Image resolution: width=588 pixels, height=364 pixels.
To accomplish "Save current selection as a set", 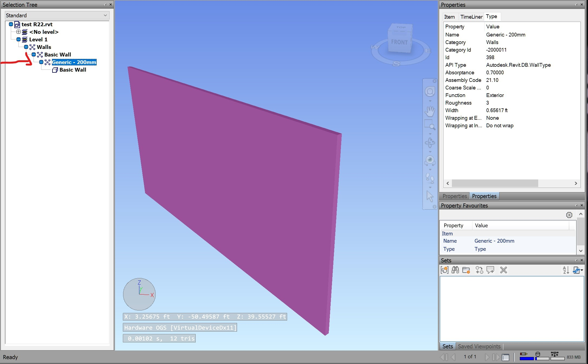I will [x=445, y=270].
